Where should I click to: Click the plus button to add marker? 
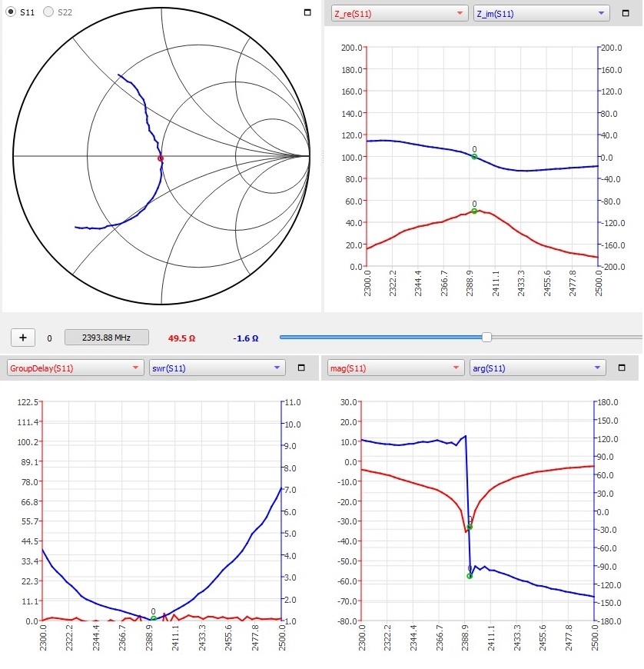point(23,337)
